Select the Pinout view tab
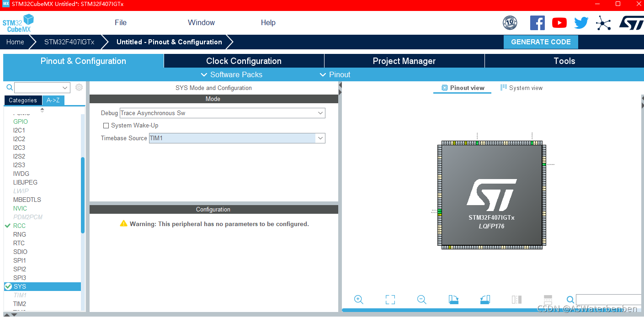644x317 pixels. pos(463,88)
